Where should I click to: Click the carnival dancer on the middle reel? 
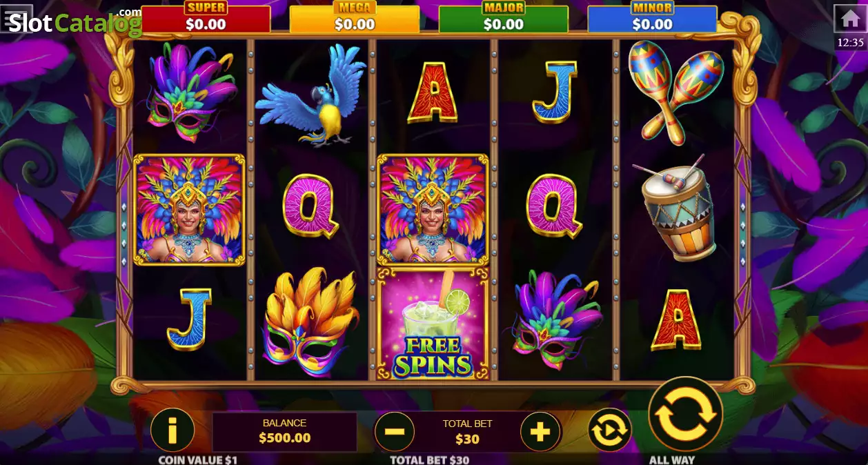[433, 210]
